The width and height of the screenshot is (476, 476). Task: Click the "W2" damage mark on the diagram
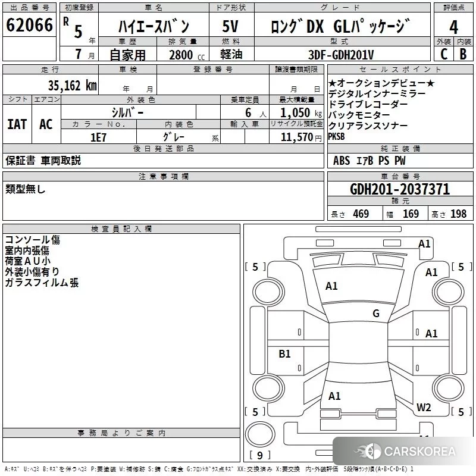coord(424,408)
